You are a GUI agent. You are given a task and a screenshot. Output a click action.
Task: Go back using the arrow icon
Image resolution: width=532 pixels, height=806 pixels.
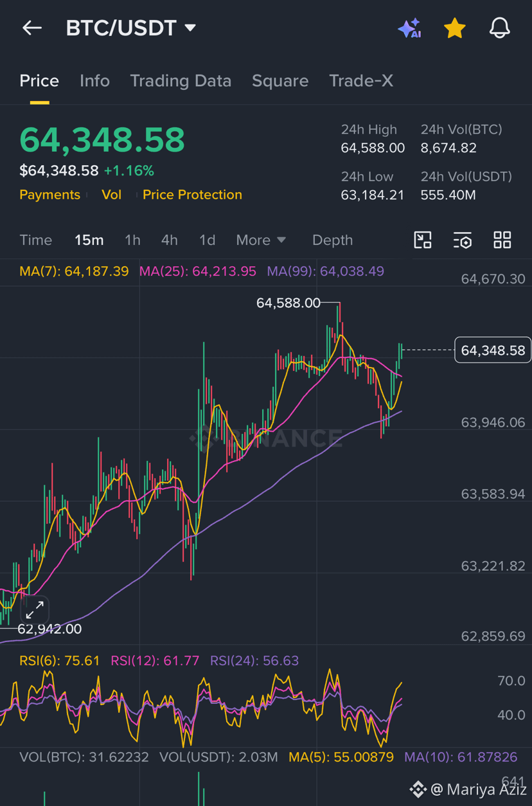tap(31, 28)
